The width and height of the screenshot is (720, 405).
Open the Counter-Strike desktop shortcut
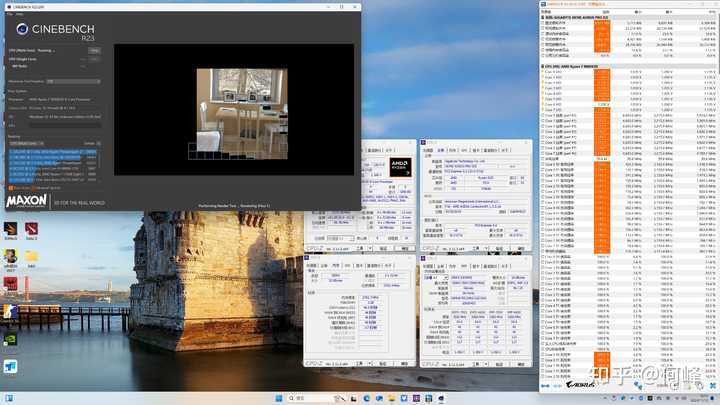(10, 311)
